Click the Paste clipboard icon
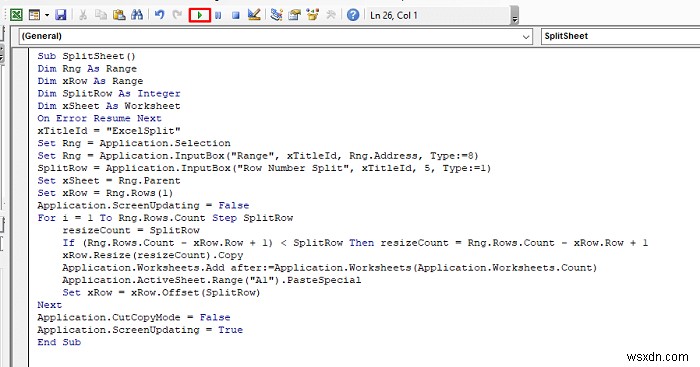Screen dimensions: 700x367 click(x=119, y=15)
